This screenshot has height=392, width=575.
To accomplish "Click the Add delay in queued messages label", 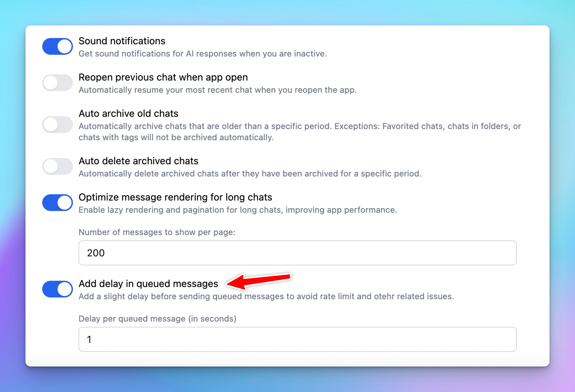I will pos(148,284).
